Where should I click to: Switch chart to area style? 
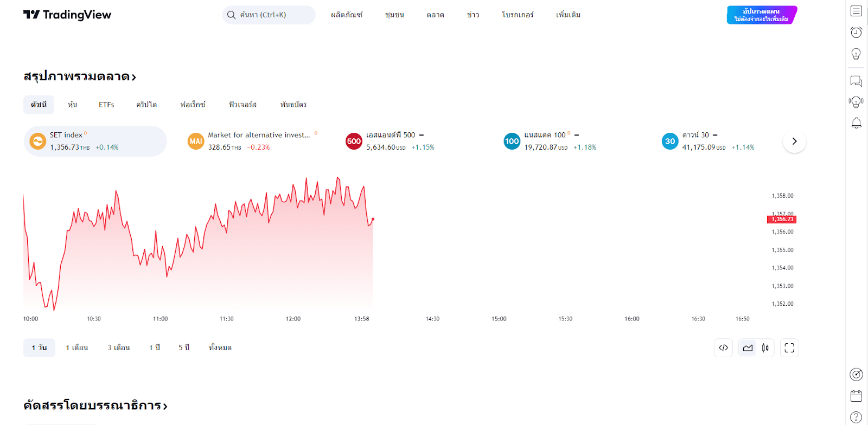(748, 348)
